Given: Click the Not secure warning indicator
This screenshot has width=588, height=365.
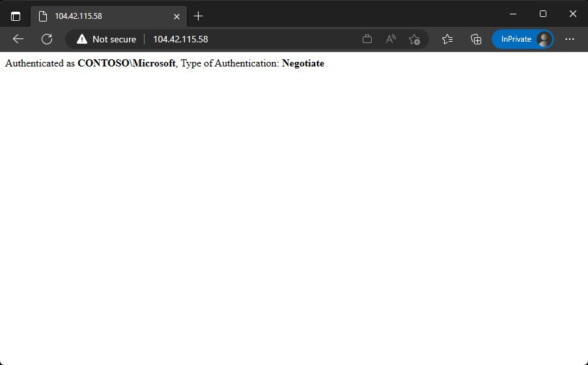Looking at the screenshot, I should (x=107, y=39).
